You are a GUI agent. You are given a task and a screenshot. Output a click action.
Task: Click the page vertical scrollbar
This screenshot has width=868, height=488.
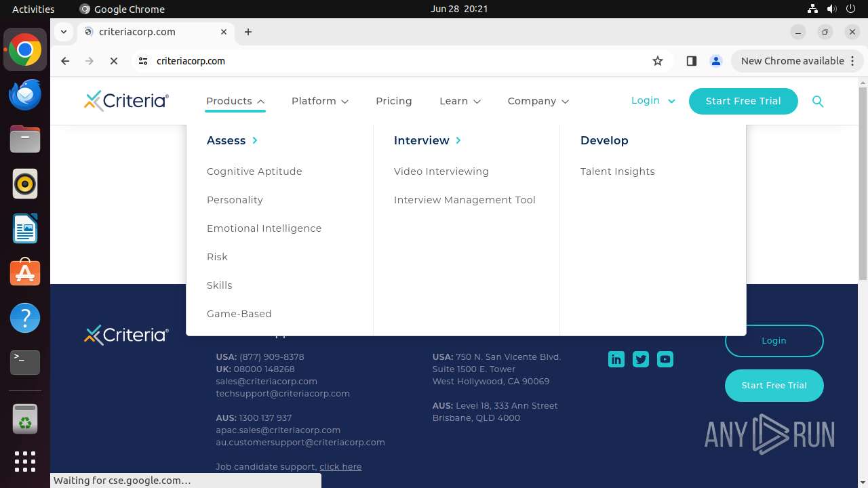(x=863, y=183)
